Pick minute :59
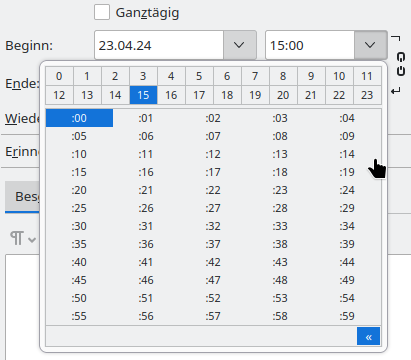 click(347, 316)
